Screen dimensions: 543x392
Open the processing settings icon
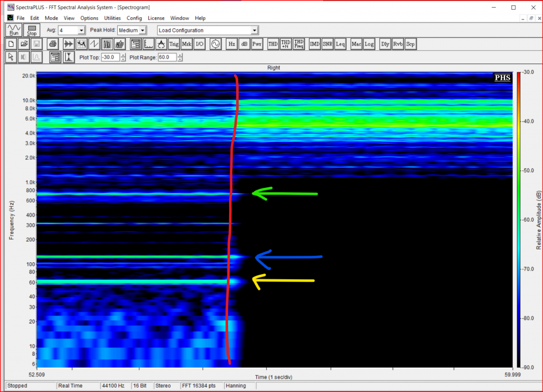click(x=136, y=44)
